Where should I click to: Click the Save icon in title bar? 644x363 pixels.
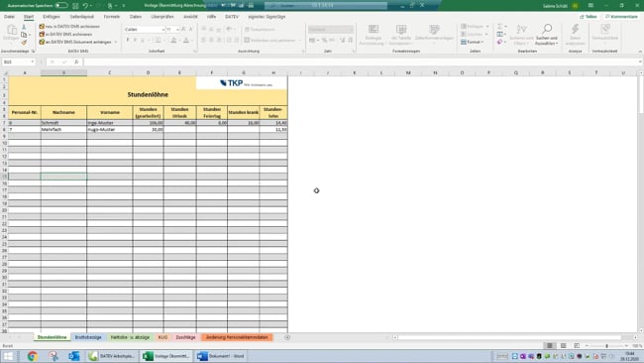click(75, 6)
